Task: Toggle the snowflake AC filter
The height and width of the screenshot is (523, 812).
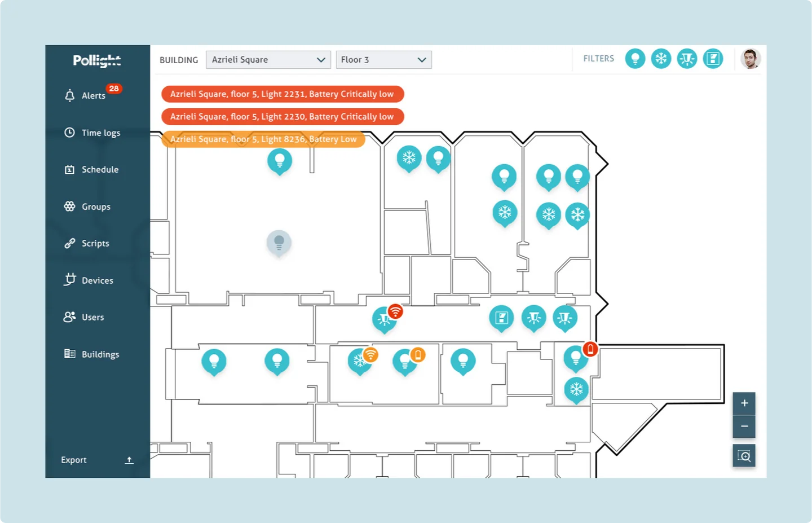Action: pos(661,58)
